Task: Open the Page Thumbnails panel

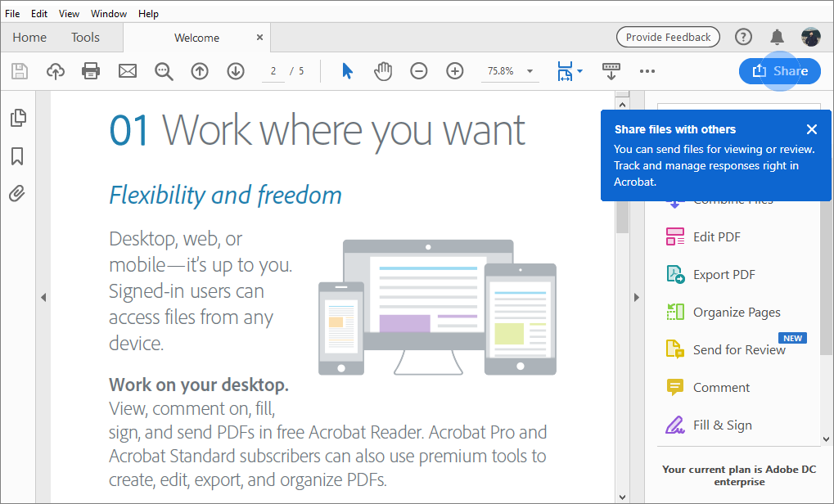Action: click(x=18, y=118)
